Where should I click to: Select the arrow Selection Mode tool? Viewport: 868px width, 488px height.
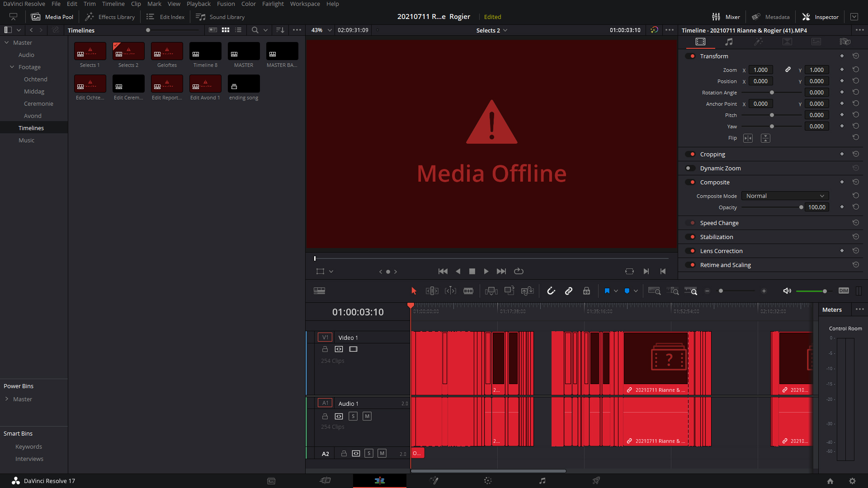pos(414,291)
